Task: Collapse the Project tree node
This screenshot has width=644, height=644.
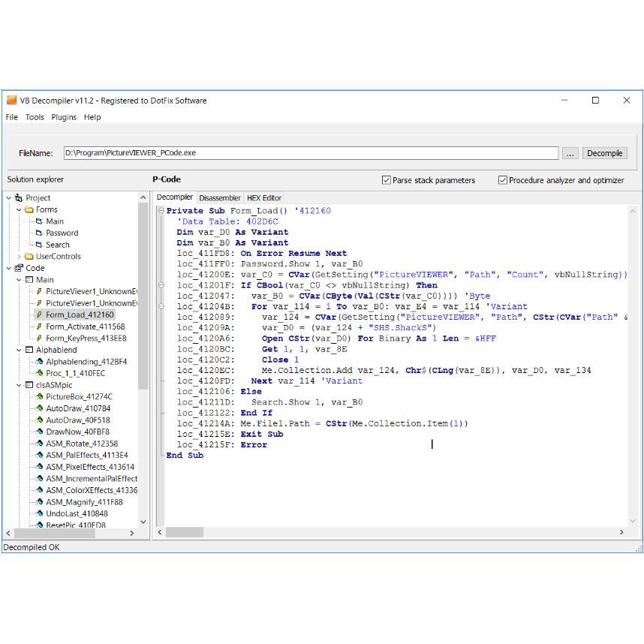Action: pos(8,198)
